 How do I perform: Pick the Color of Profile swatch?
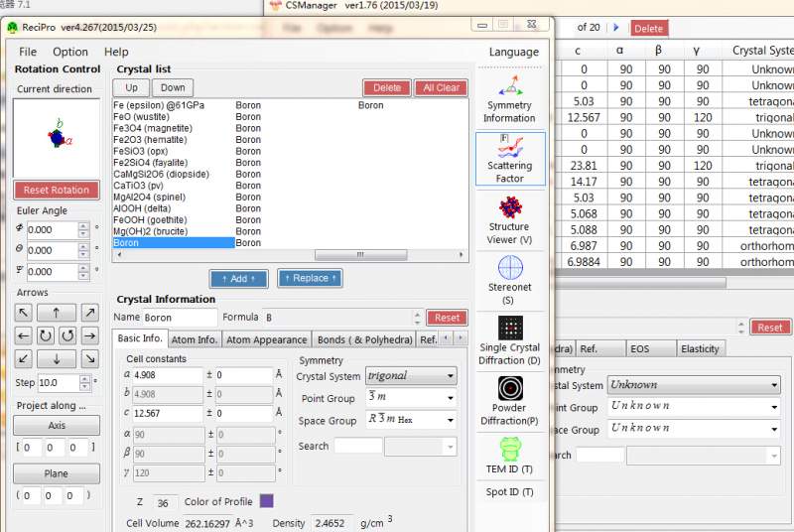point(266,501)
